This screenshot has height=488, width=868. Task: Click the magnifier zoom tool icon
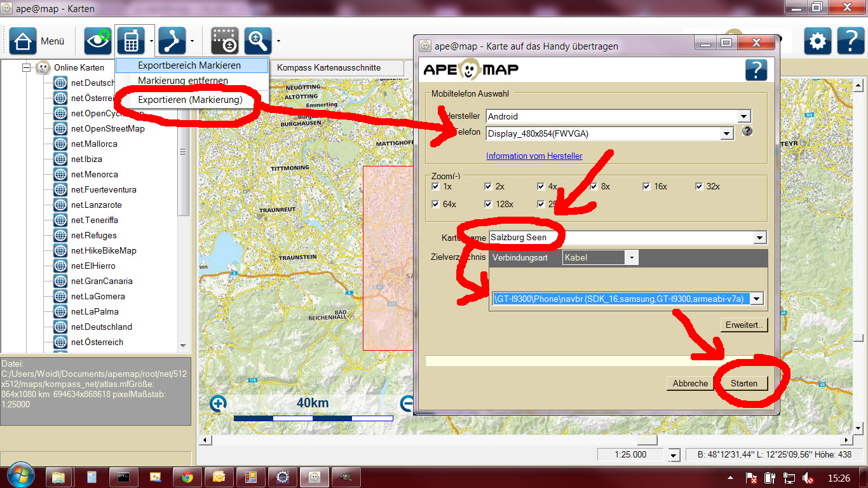click(x=258, y=41)
